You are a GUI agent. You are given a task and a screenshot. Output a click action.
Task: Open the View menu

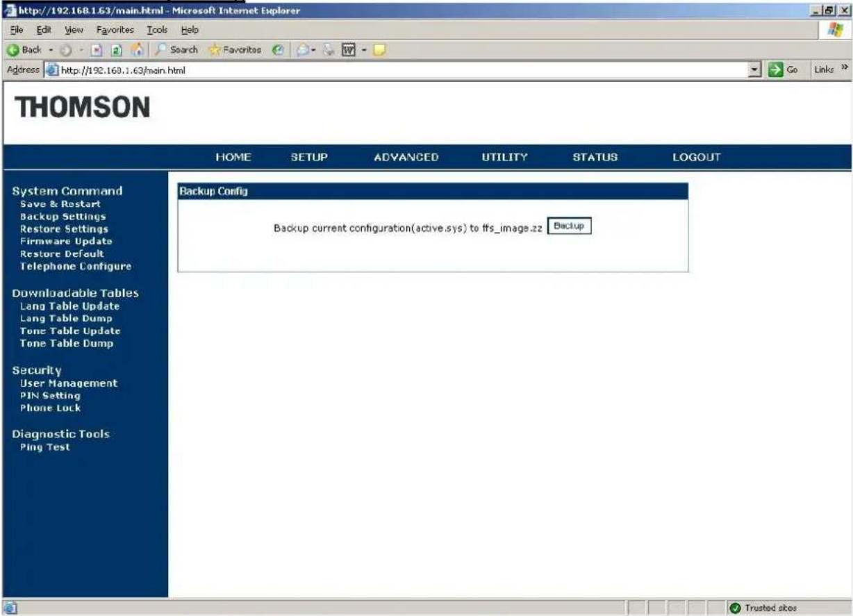tap(73, 30)
